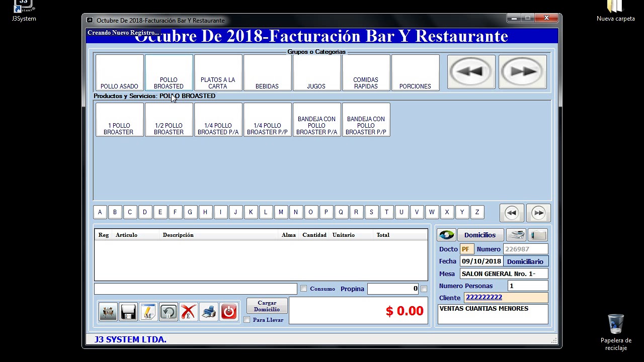Add BANDEJA CON POLLO BROASTER P/P
Image resolution: width=644 pixels, height=362 pixels.
366,120
